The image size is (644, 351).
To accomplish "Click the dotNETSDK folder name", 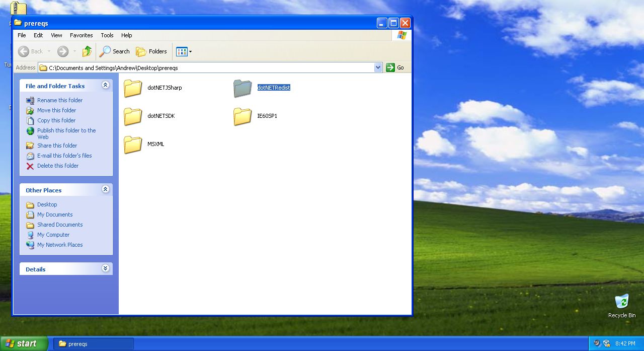I will click(161, 116).
